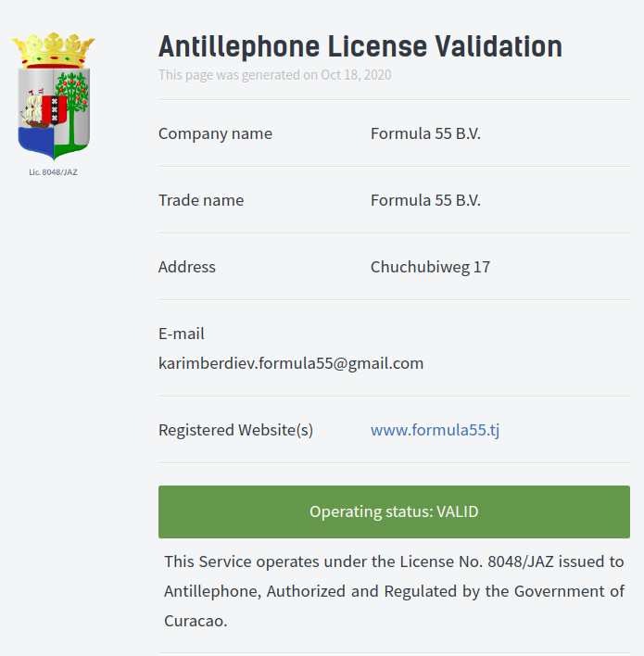The image size is (644, 656).
Task: Select the Company name label
Action: (x=215, y=133)
